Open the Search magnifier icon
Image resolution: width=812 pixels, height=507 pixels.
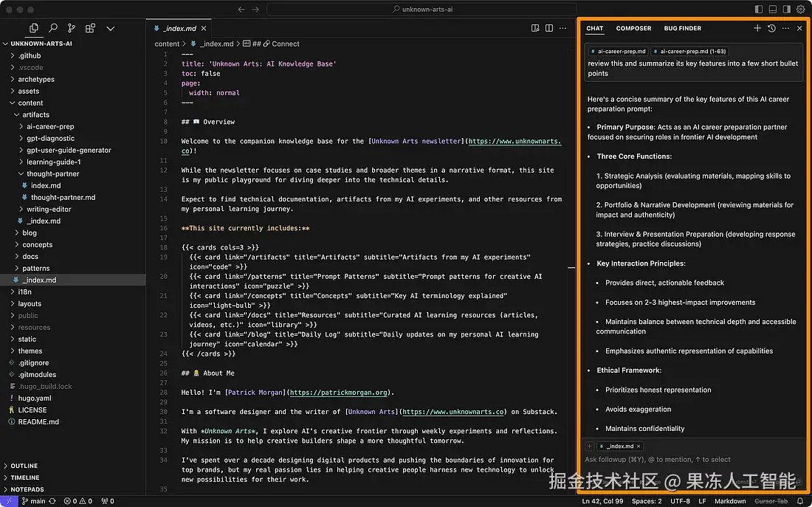53,28
